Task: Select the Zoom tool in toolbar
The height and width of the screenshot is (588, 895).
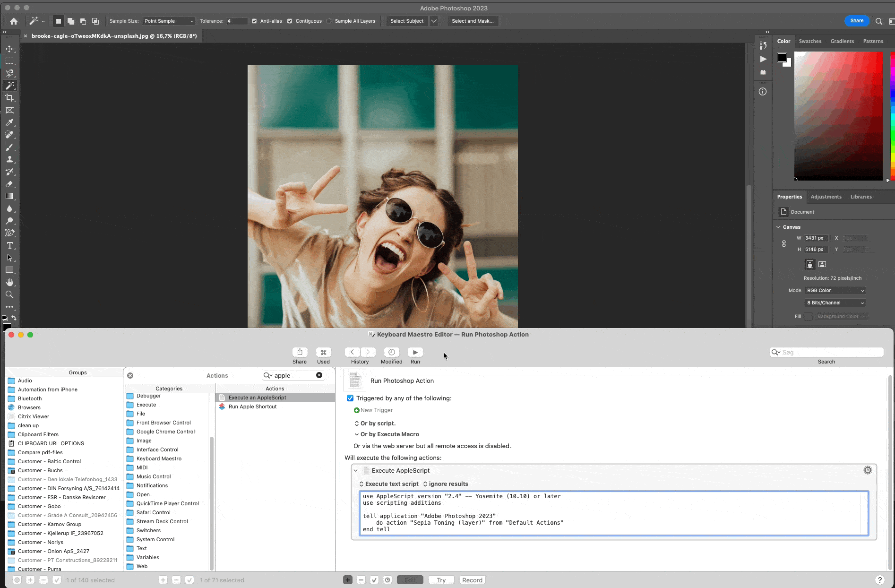Action: (x=9, y=294)
